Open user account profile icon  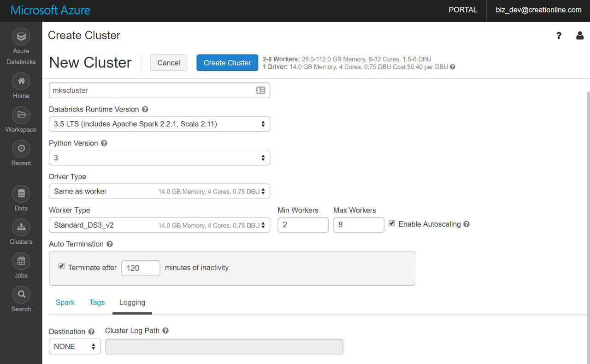[x=580, y=35]
